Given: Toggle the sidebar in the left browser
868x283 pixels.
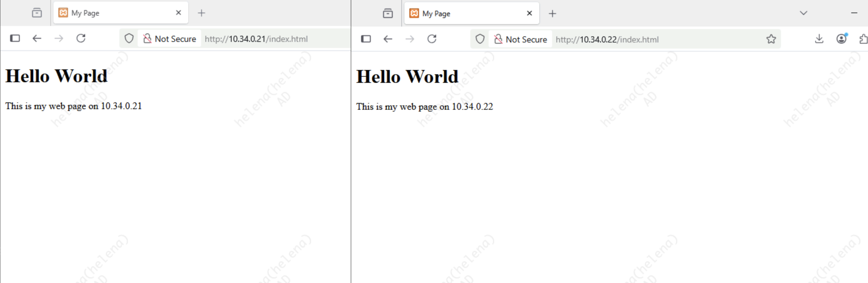Looking at the screenshot, I should [x=15, y=39].
